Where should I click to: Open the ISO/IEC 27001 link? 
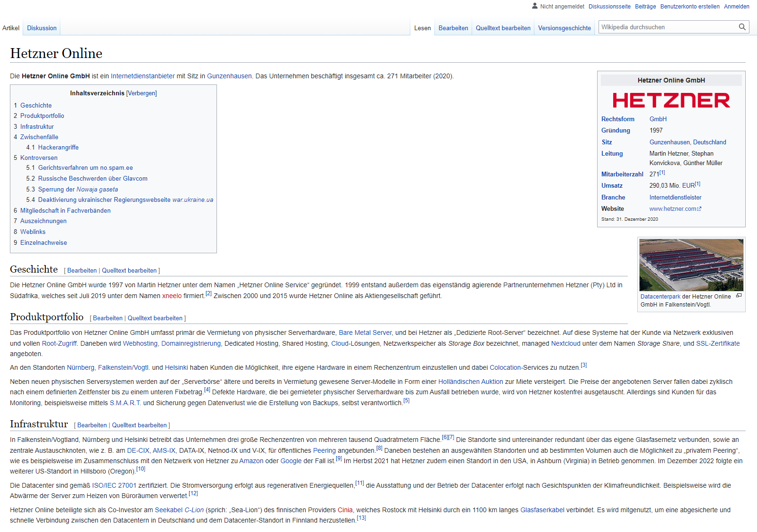(115, 485)
